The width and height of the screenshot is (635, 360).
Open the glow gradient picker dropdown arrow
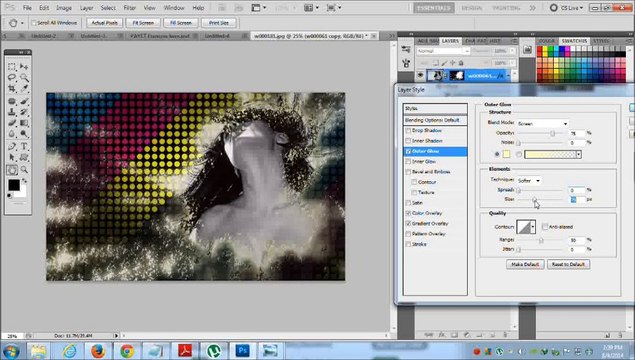(x=579, y=154)
